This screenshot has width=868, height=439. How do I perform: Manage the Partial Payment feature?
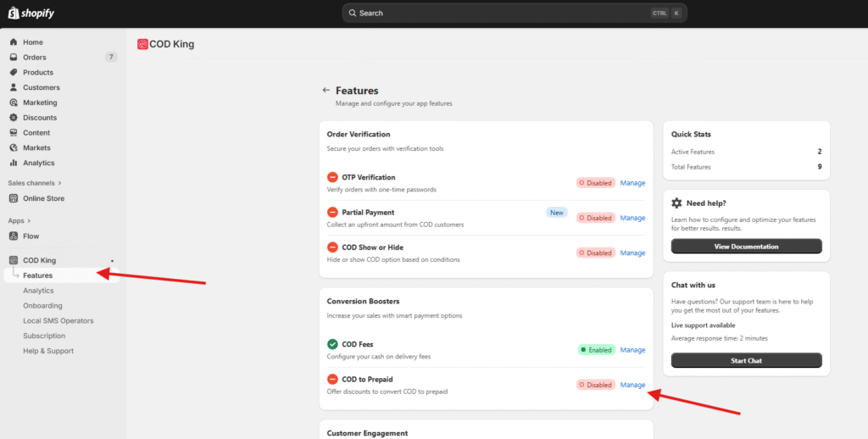(632, 218)
